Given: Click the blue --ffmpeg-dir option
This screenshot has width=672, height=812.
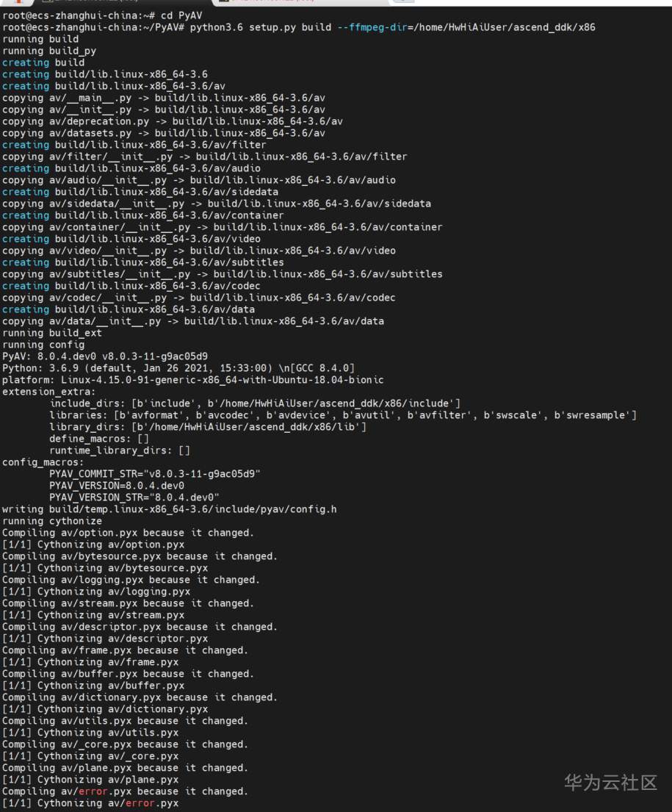Looking at the screenshot, I should point(366,27).
